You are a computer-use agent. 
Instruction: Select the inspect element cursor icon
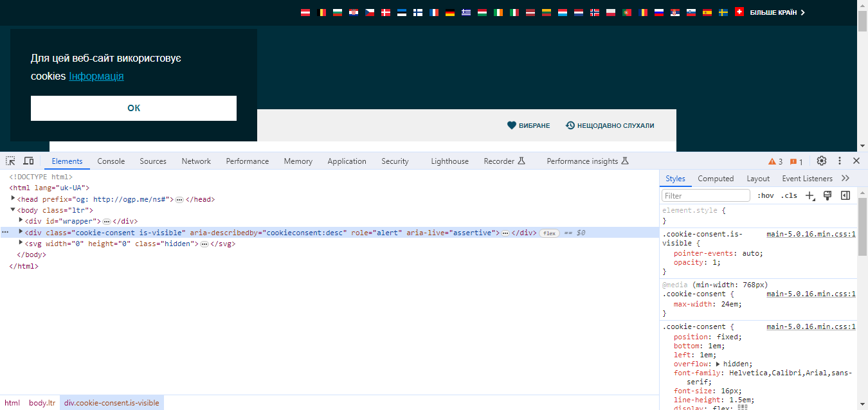10,160
